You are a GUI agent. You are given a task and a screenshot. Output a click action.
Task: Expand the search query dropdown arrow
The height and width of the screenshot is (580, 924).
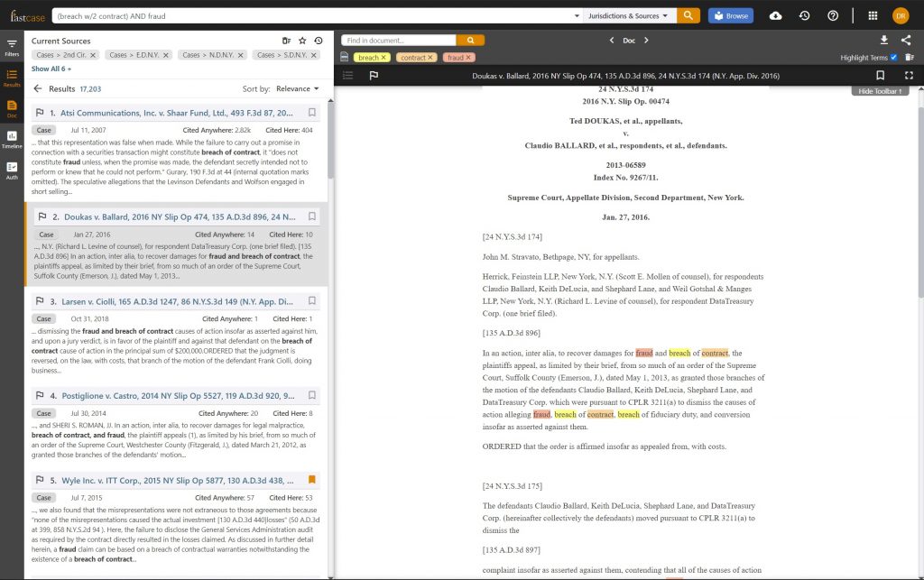pyautogui.click(x=577, y=15)
